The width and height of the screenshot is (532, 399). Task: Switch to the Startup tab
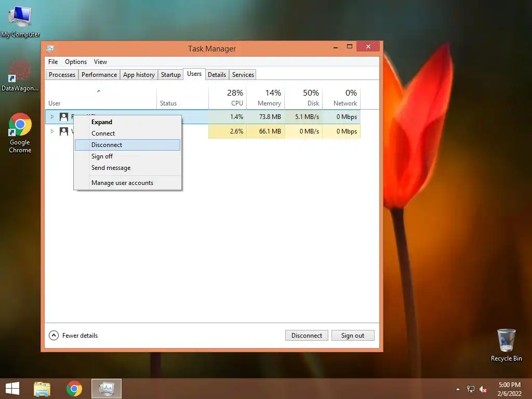(170, 75)
